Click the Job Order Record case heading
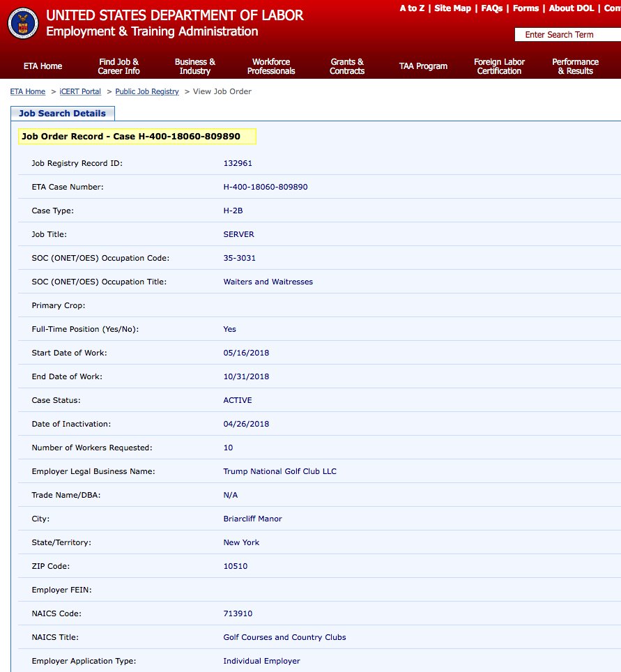Viewport: 621px width, 672px height. [137, 137]
